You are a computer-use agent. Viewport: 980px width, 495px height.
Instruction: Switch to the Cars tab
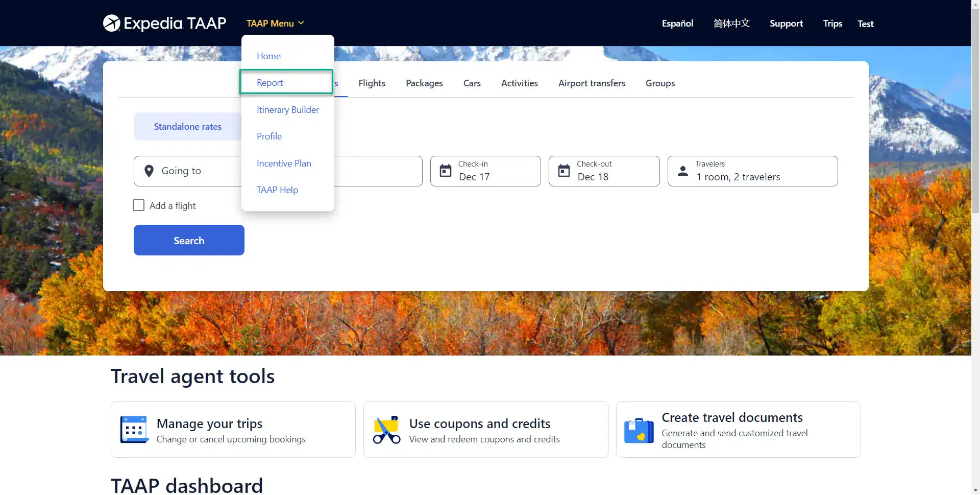point(472,83)
